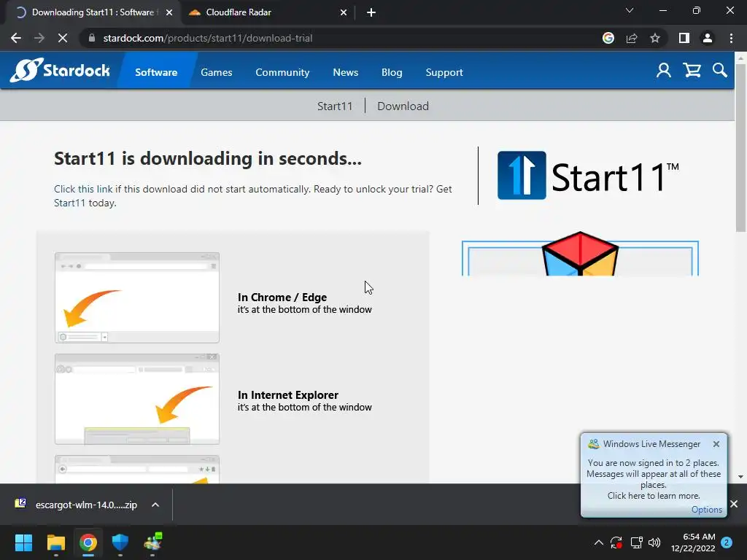Open the Windows Start button

[x=23, y=542]
